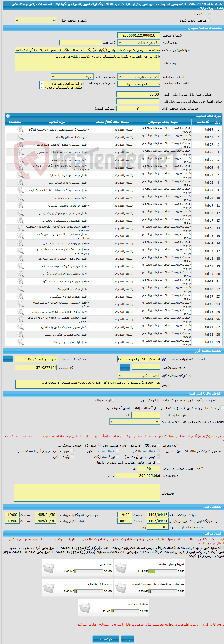
Task: Click the شرایط و ضوابط مناقصه folder icon
Action: coord(121,568)
